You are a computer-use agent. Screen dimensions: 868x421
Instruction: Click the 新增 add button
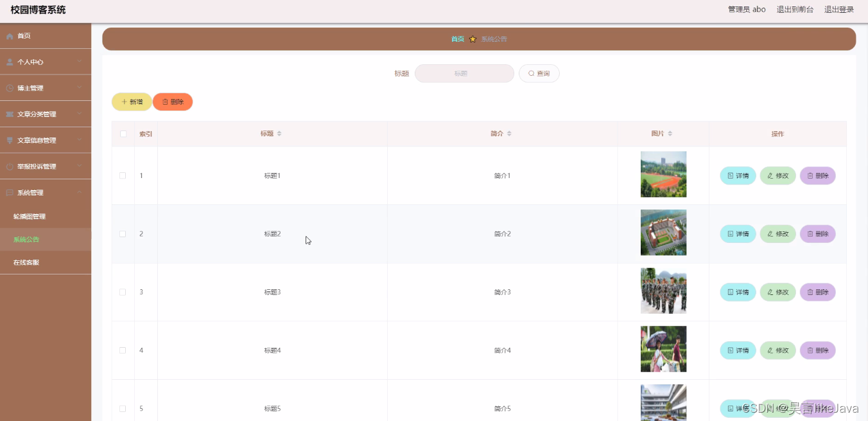[x=132, y=102]
